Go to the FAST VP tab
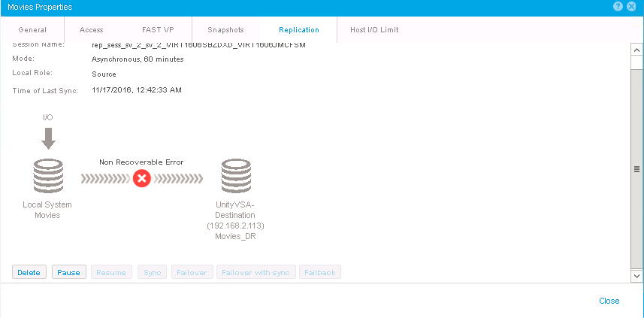 pos(156,30)
